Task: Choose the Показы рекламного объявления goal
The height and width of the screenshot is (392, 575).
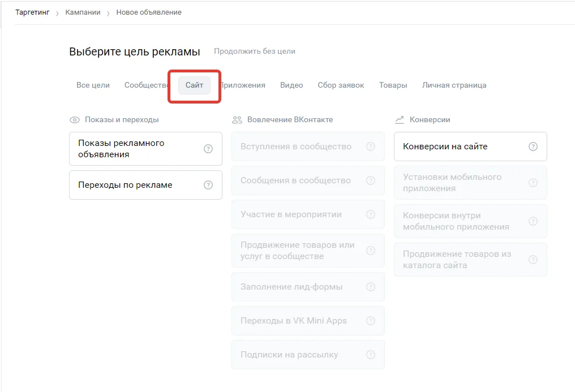Action: (145, 149)
